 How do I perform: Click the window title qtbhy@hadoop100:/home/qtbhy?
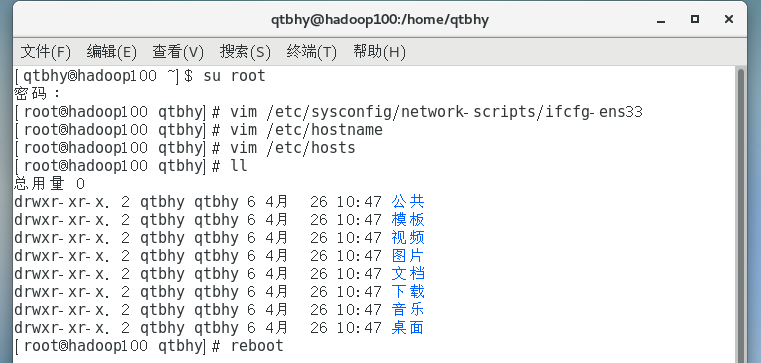click(x=380, y=20)
